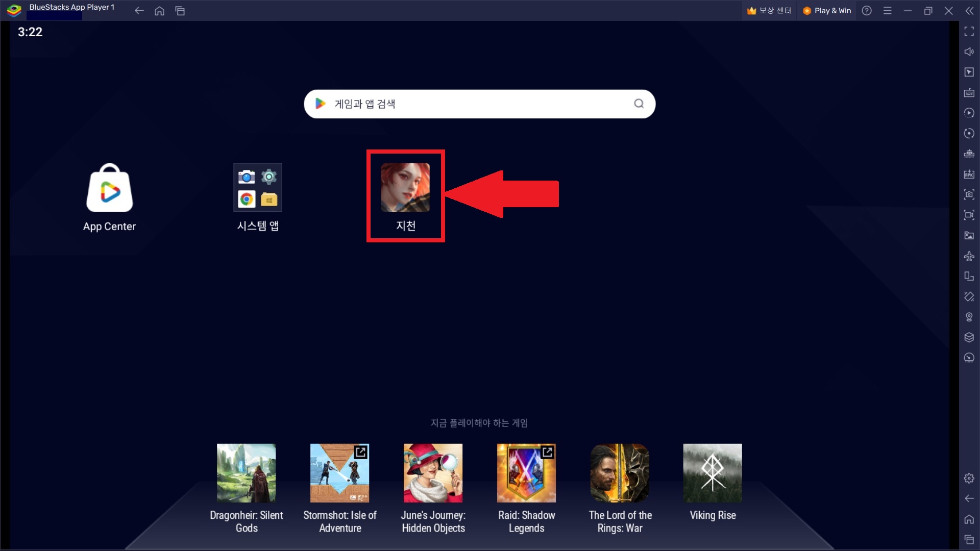Launch the 지천 game app
The image size is (980, 551).
405,197
